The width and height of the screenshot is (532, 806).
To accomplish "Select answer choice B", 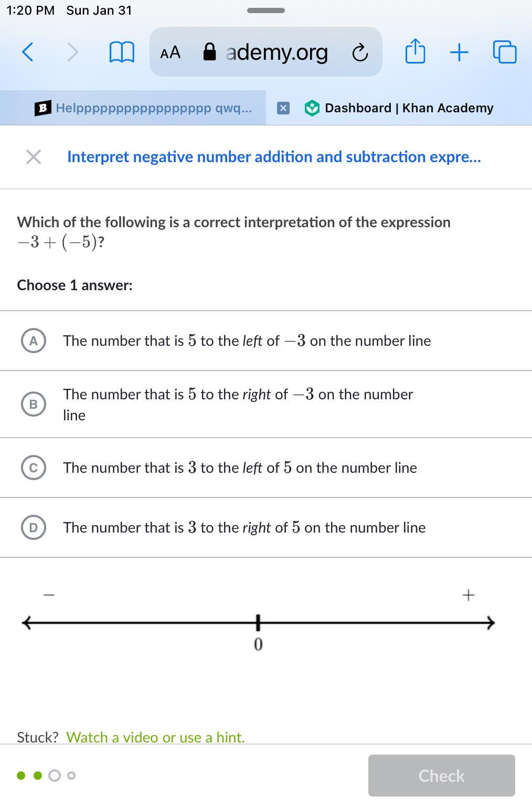I will pyautogui.click(x=34, y=404).
